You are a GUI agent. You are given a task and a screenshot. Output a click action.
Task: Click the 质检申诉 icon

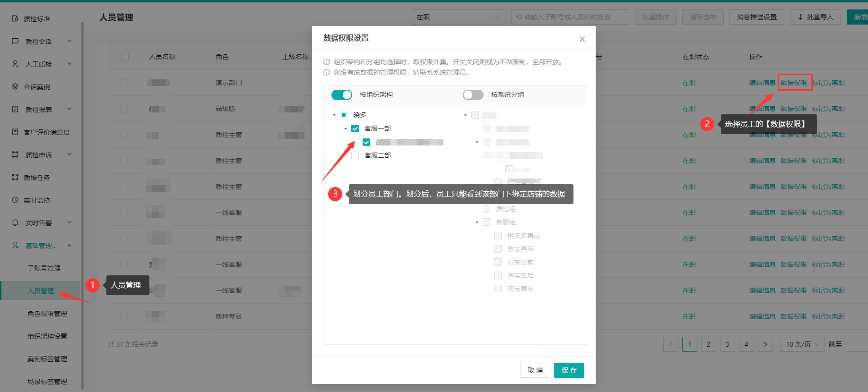point(15,154)
